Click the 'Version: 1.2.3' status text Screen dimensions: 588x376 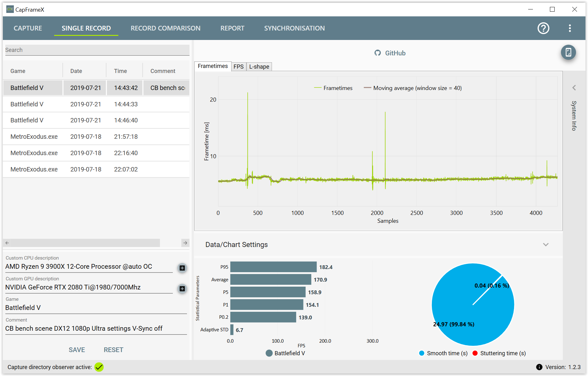[563, 367]
